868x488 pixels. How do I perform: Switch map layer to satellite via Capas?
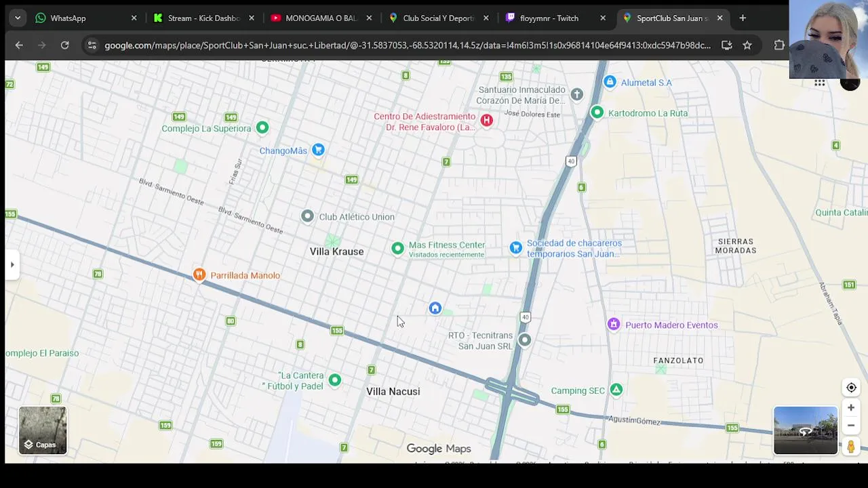43,430
